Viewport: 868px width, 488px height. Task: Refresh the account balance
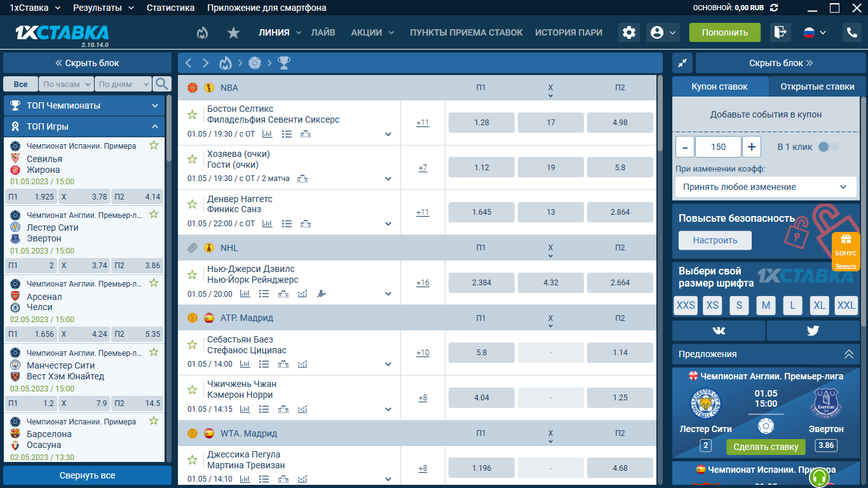click(774, 8)
